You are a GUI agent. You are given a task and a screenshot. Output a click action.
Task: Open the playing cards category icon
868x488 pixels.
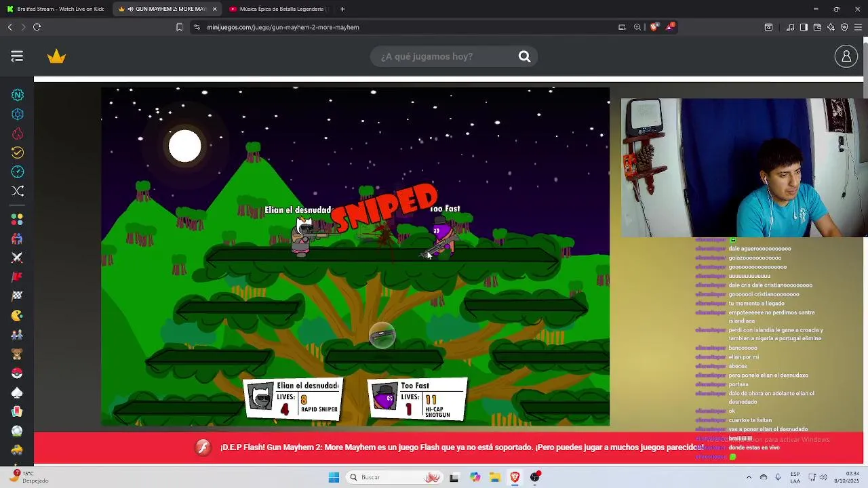pos(17,411)
